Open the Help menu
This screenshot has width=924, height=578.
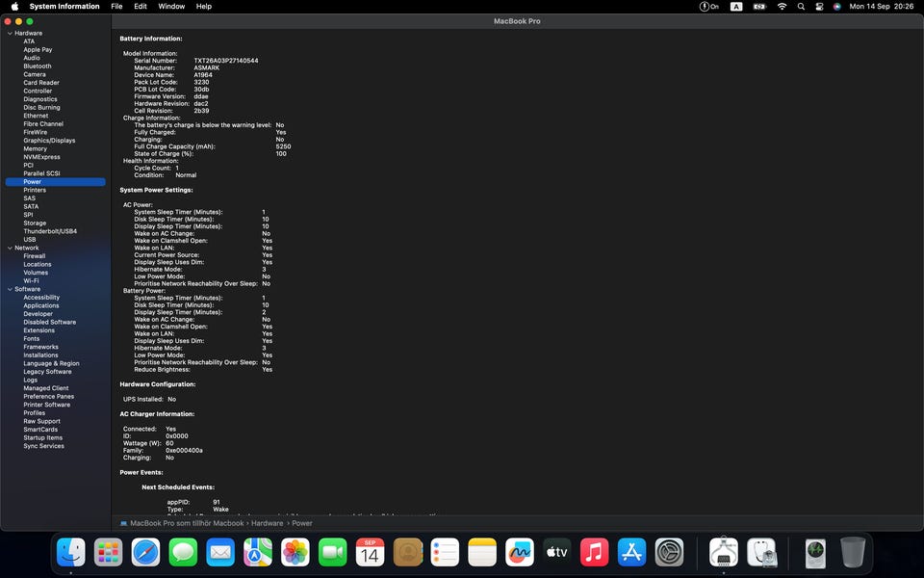point(204,7)
